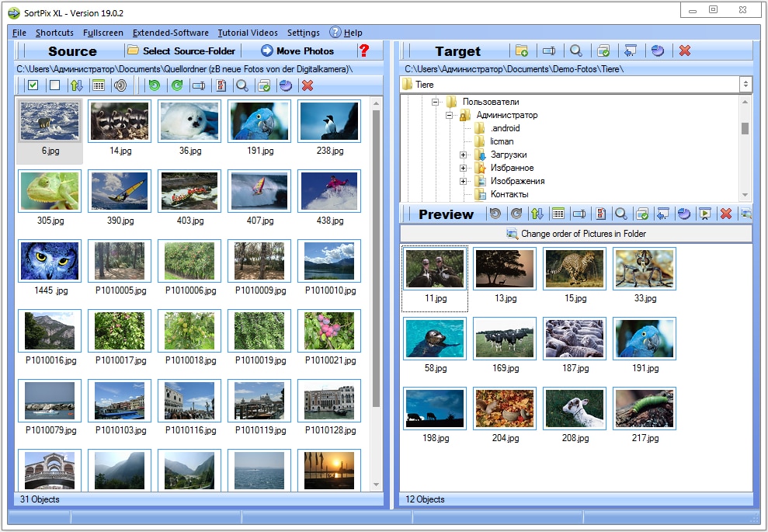
Task: Click the Move Photos button
Action: click(x=297, y=50)
